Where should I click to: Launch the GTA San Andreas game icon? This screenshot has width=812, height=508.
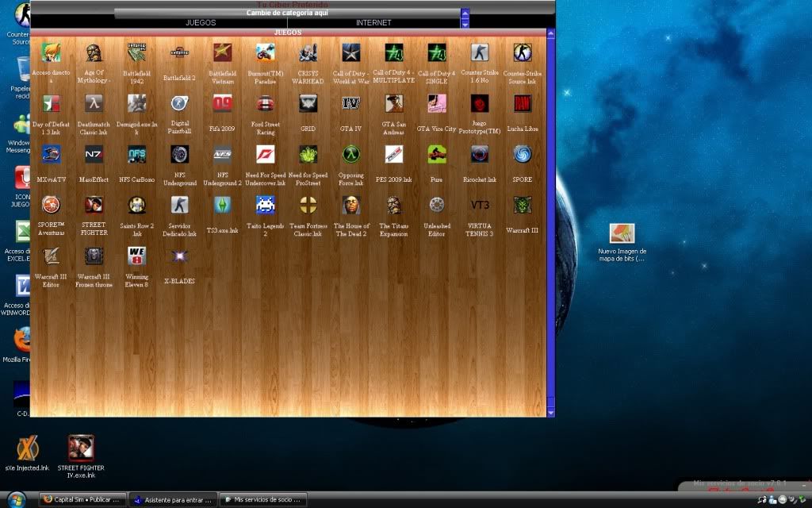394,104
